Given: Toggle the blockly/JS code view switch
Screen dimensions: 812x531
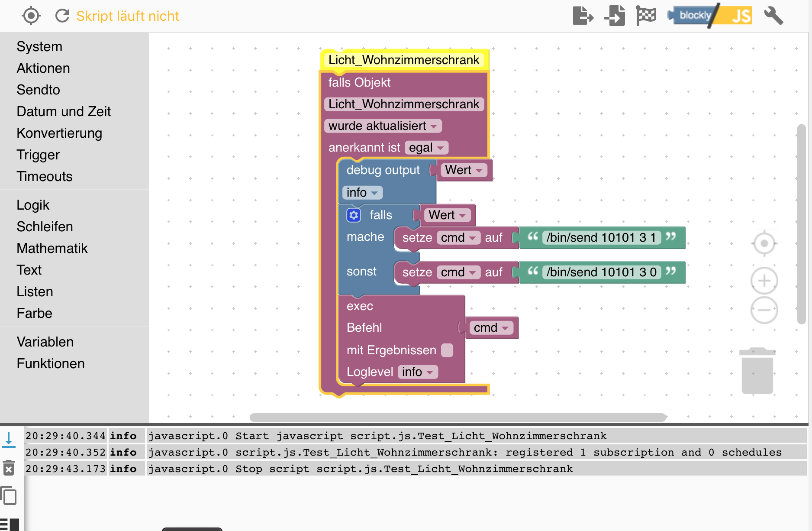Looking at the screenshot, I should click(710, 16).
